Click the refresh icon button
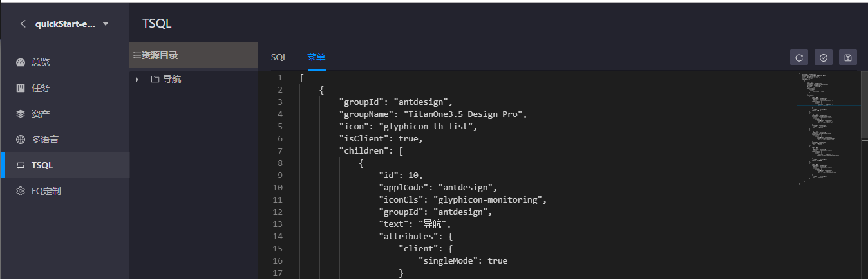Screen dimensions: 868x279 pos(799,57)
